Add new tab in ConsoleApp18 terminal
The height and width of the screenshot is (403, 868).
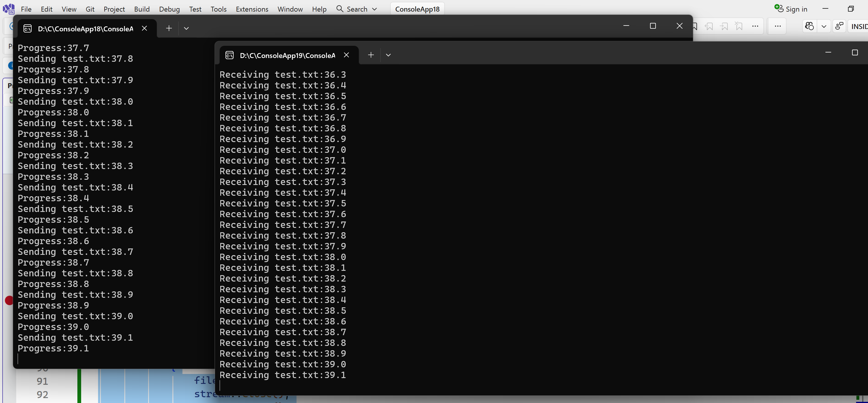tap(169, 28)
